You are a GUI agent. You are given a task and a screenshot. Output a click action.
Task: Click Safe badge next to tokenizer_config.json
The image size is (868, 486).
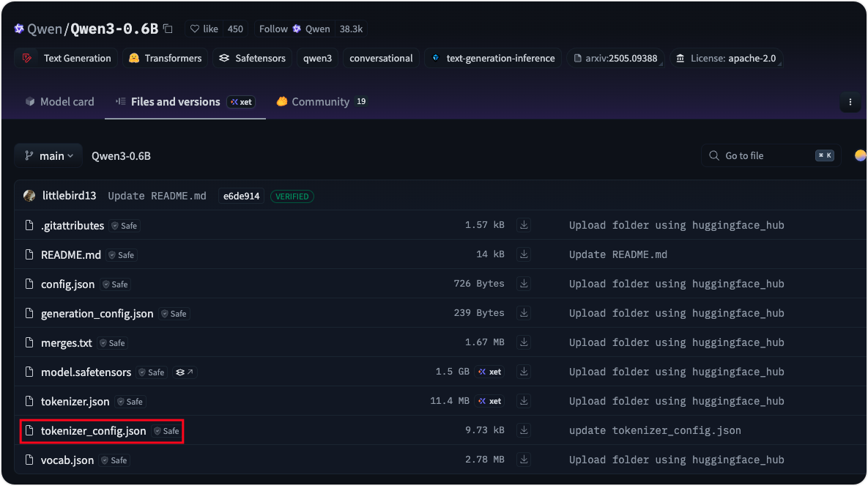[x=166, y=432]
